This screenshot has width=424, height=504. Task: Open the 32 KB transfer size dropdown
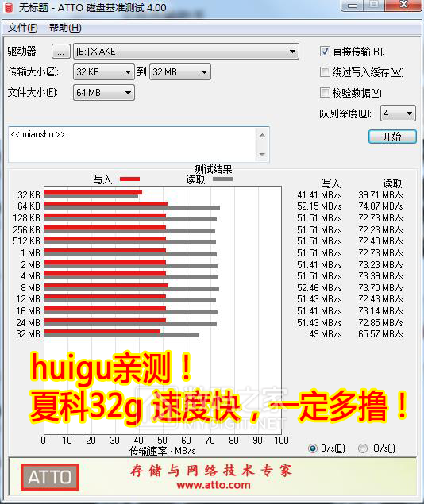point(104,72)
